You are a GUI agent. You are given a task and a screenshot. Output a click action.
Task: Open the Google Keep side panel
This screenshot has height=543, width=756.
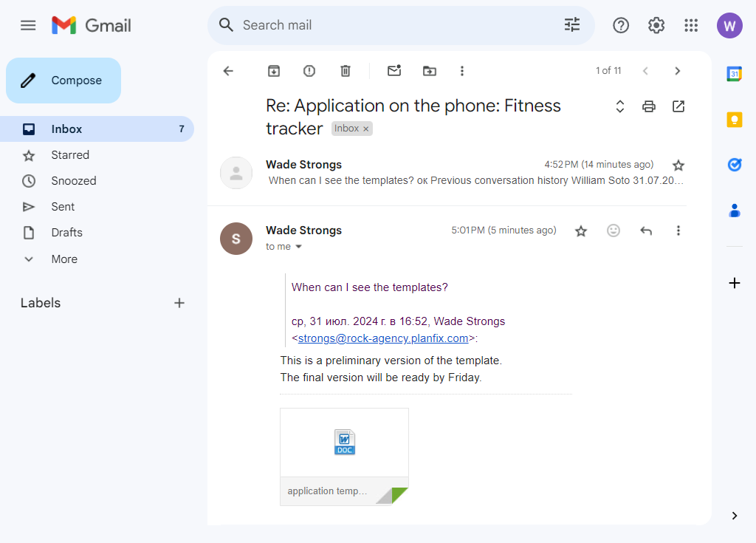coord(735,120)
